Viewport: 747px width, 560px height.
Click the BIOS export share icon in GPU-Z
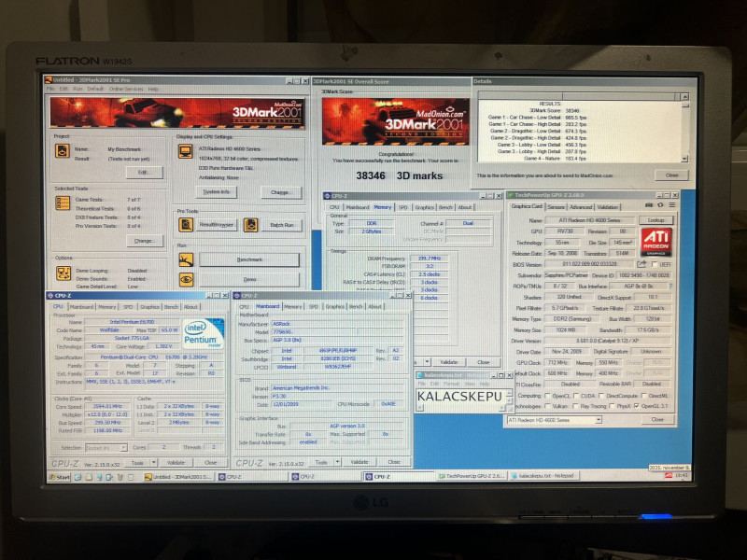641,264
